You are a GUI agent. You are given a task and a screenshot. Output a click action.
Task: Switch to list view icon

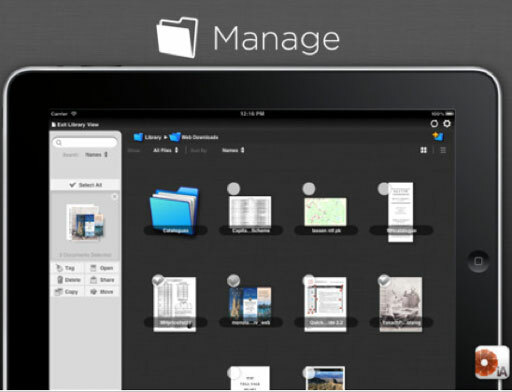(x=443, y=150)
